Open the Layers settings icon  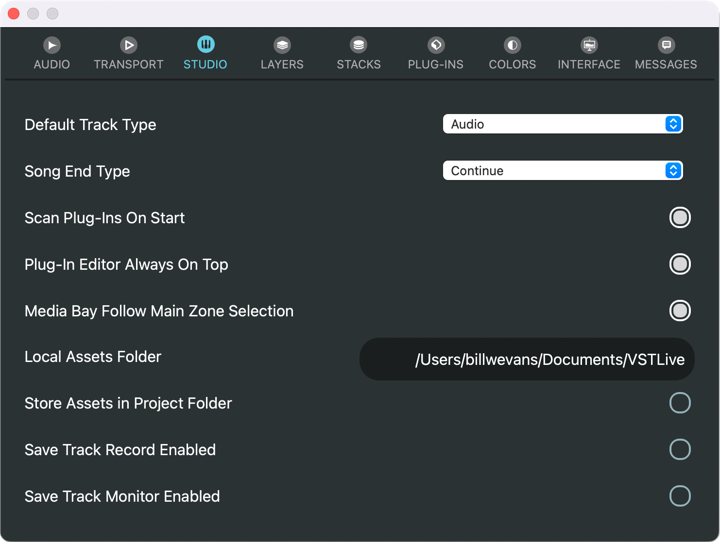(282, 45)
